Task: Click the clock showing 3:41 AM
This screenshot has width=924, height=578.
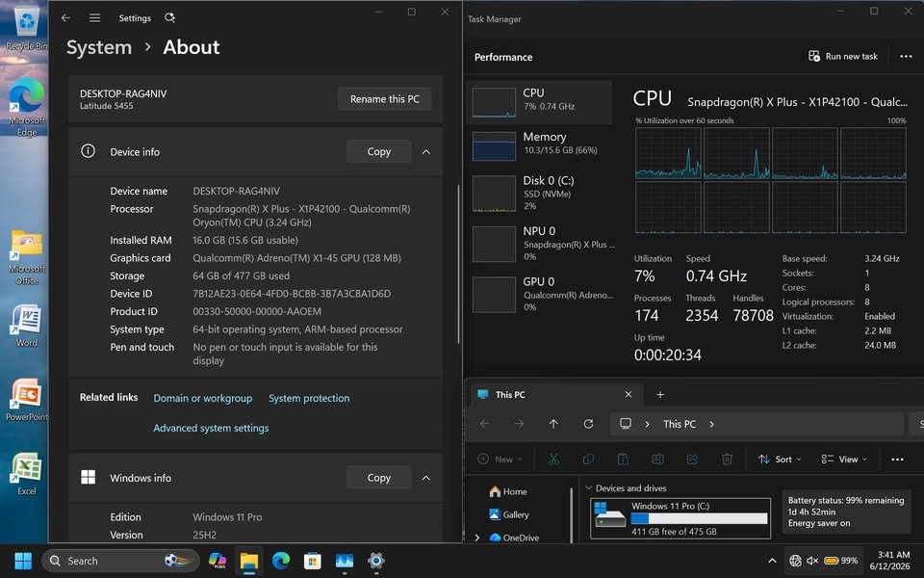Action: coord(889,561)
